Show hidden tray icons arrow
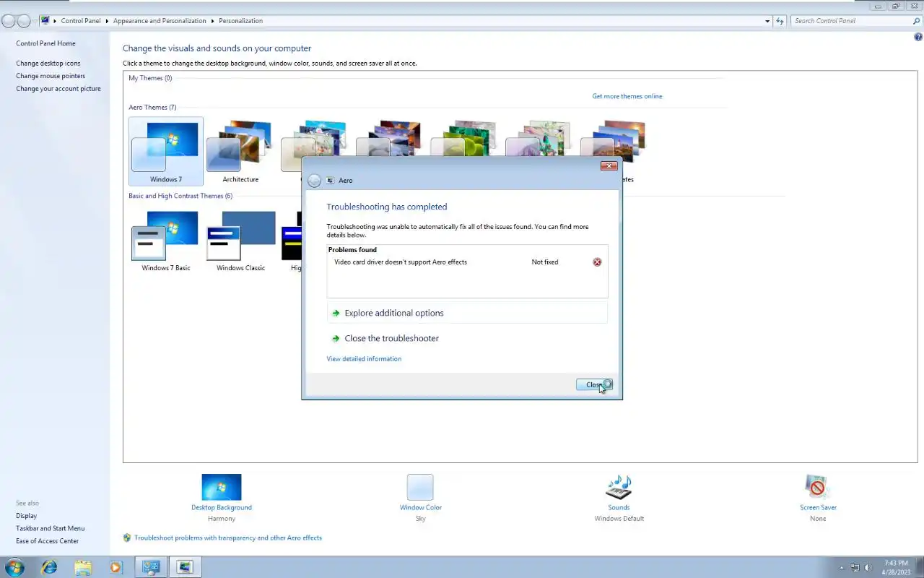 841,568
